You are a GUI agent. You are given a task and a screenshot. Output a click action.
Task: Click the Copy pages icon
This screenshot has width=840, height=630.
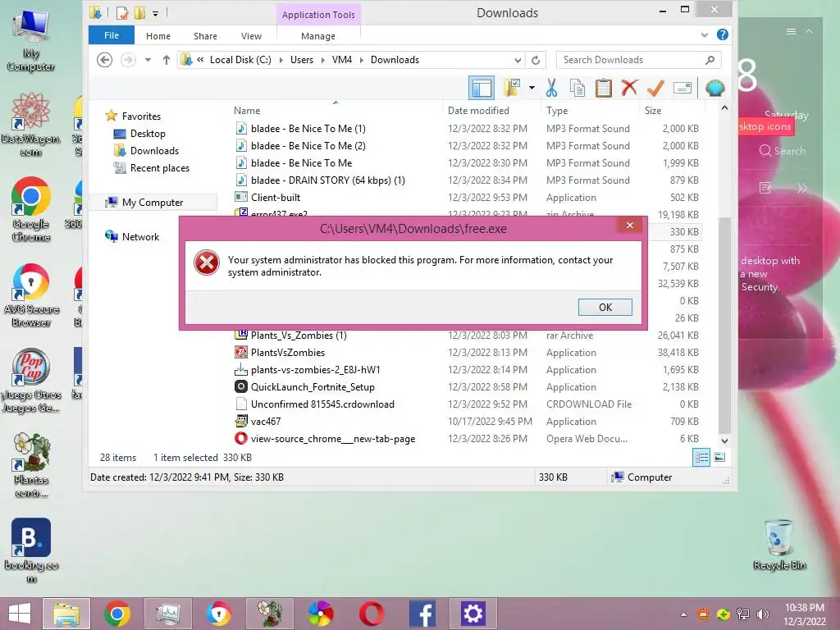pos(577,87)
